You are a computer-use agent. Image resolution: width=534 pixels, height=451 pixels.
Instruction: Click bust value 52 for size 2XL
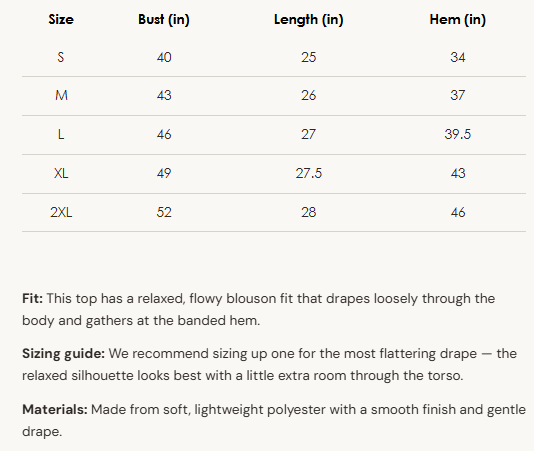pos(164,212)
